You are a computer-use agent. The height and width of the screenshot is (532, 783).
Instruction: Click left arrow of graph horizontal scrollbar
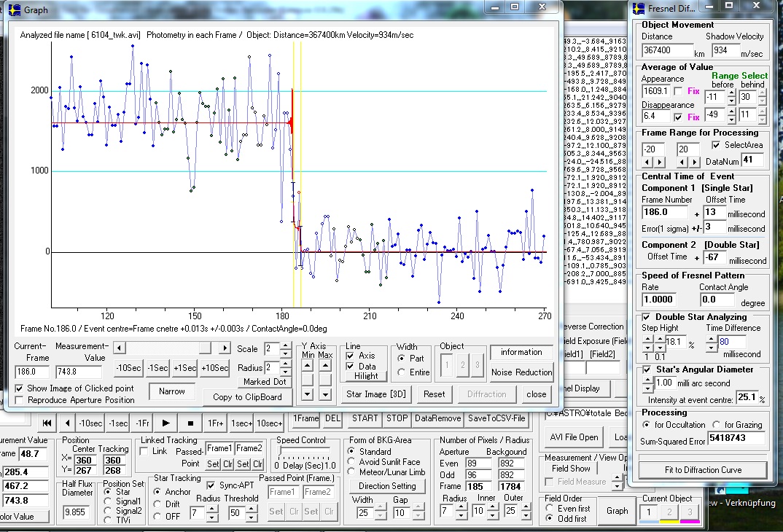[x=120, y=348]
